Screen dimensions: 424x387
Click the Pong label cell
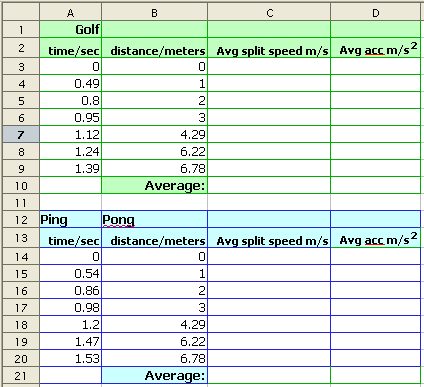click(154, 219)
